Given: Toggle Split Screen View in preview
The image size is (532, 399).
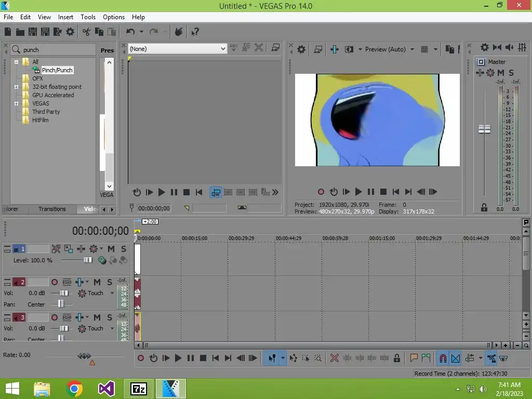Looking at the screenshot, I should tap(349, 49).
